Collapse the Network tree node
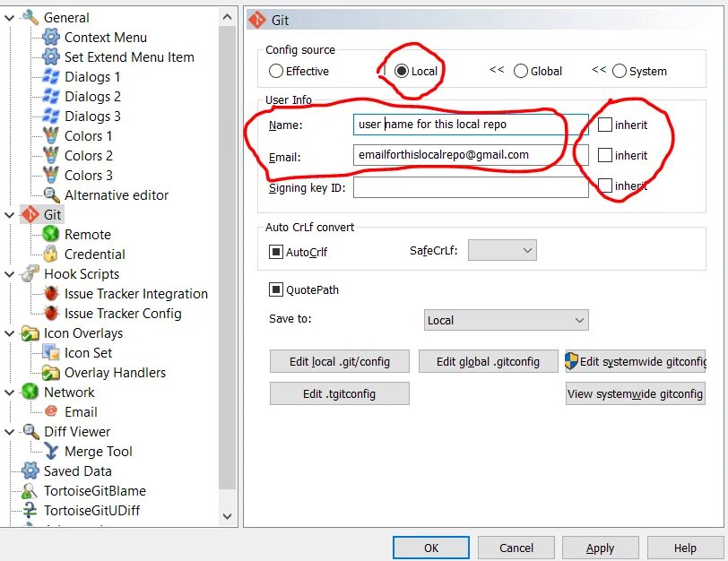 (9, 393)
